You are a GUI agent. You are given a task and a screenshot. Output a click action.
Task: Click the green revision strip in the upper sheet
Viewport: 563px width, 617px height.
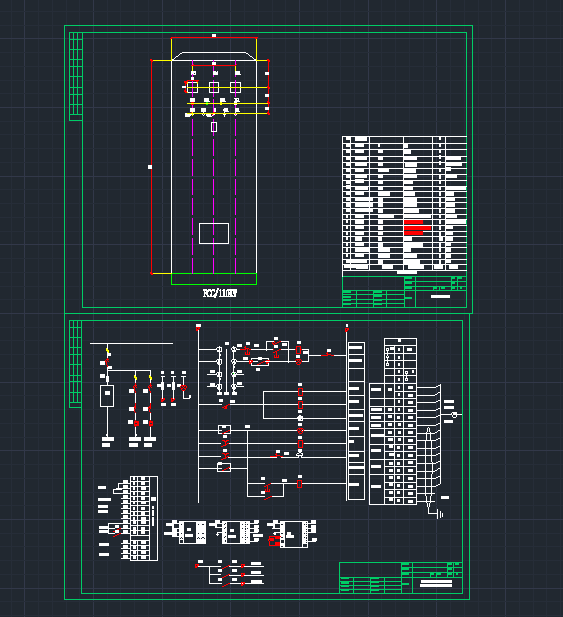[x=76, y=76]
